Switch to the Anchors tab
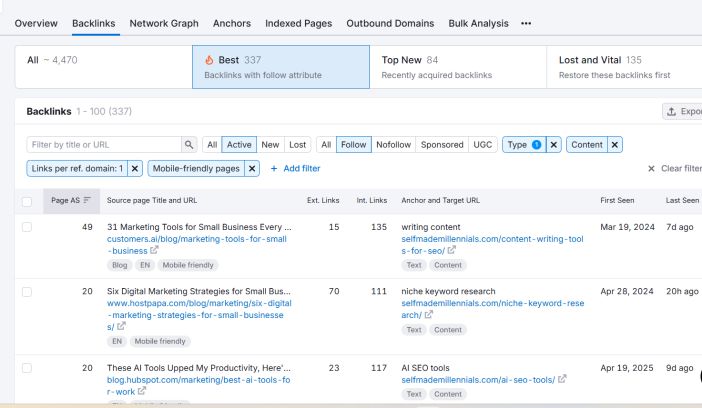Viewport: 702px width, 408px height. (232, 23)
